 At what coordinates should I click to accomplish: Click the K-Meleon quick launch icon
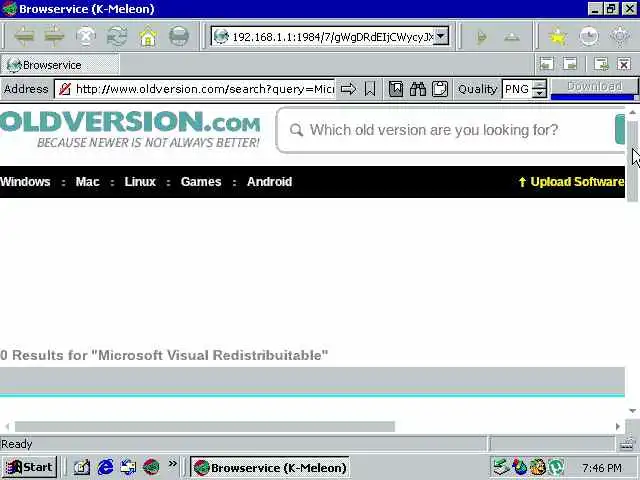click(151, 467)
